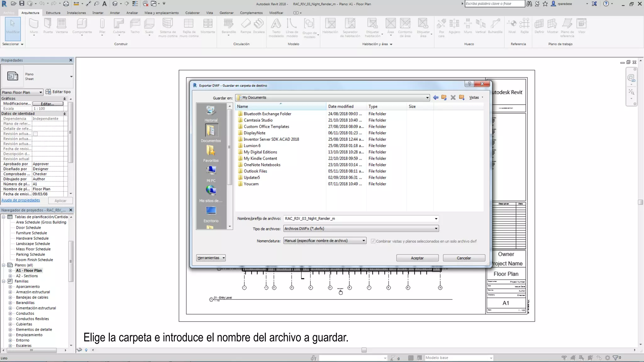Toggle Combinar vistas y planos checkbox
The image size is (644, 362).
373,241
